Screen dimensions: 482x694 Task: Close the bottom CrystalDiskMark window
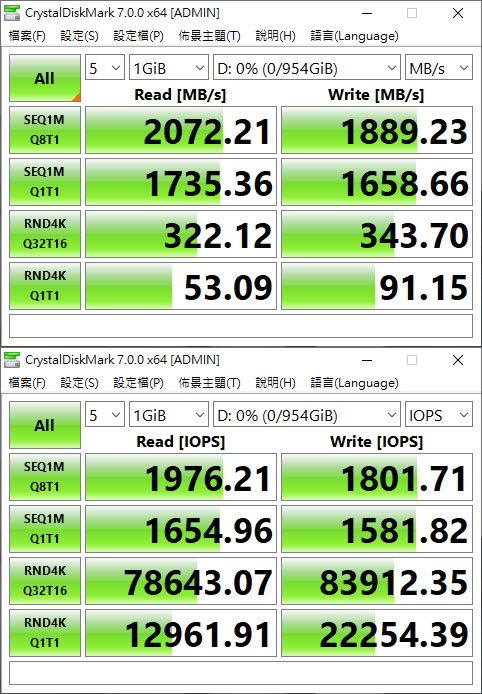point(458,360)
